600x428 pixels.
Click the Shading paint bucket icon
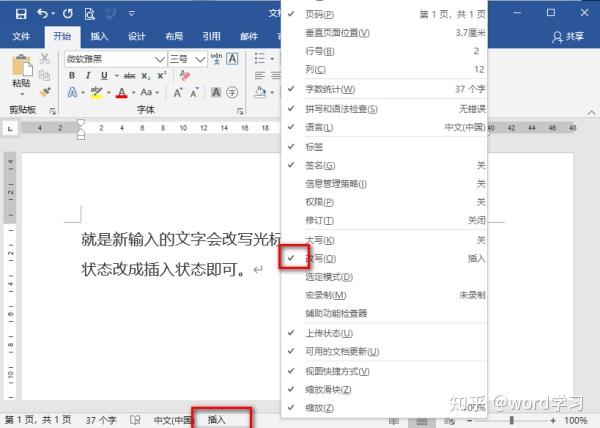point(260,92)
